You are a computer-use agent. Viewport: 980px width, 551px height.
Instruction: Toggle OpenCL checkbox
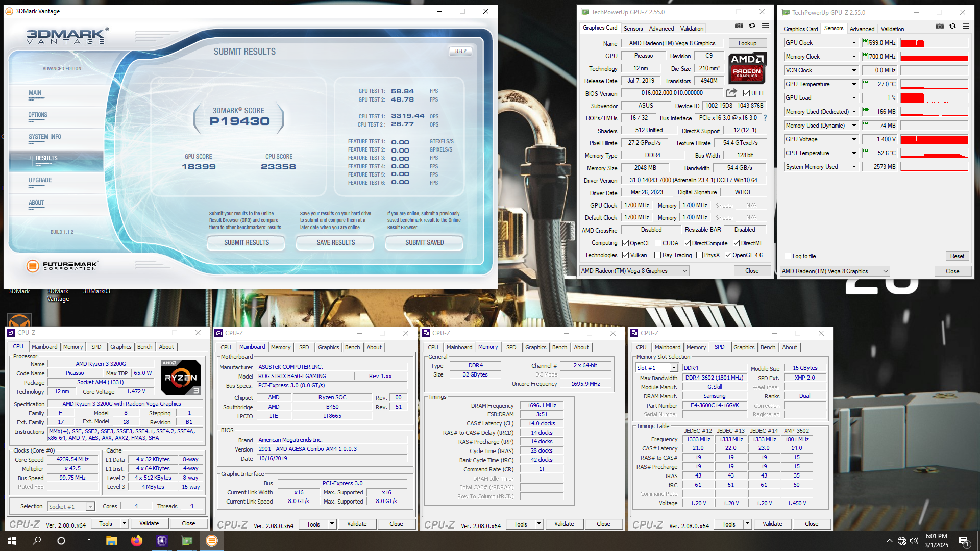[x=625, y=243]
